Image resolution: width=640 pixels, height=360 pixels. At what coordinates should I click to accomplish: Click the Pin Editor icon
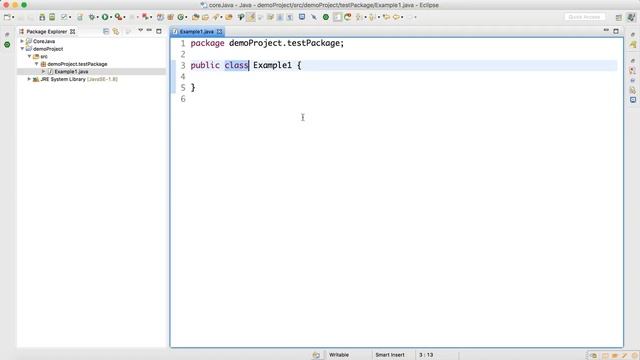313,17
